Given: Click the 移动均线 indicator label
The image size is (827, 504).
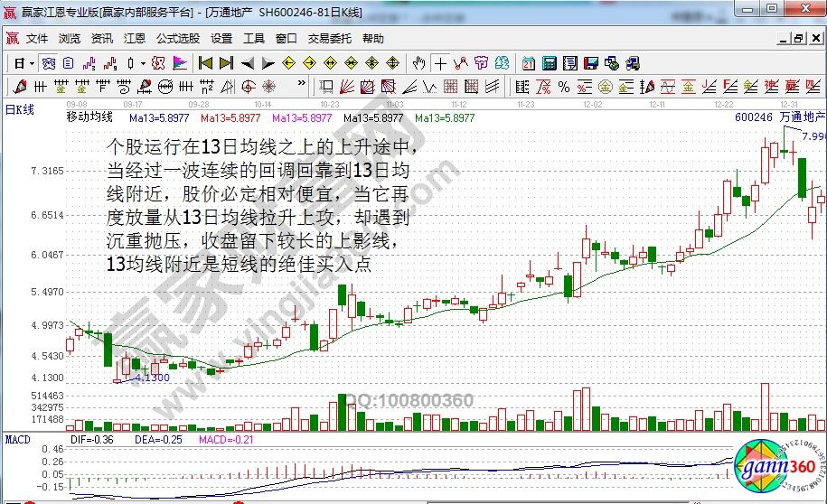Looking at the screenshot, I should (x=89, y=117).
